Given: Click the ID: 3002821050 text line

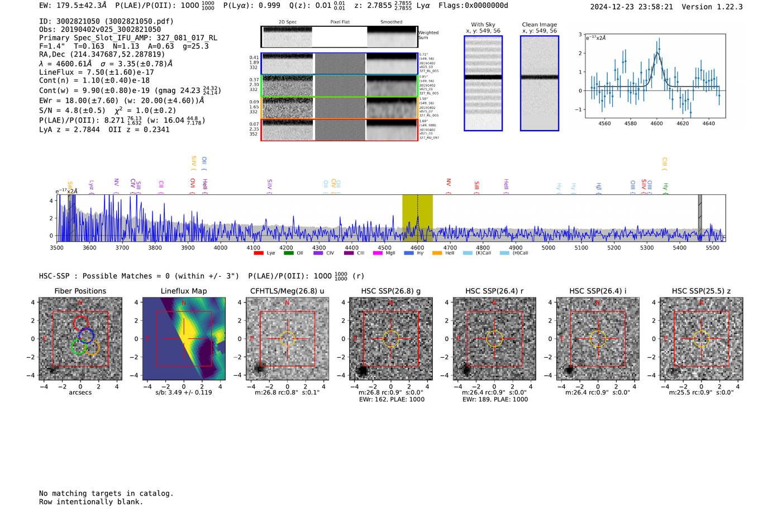Looking at the screenshot, I should coord(106,21).
